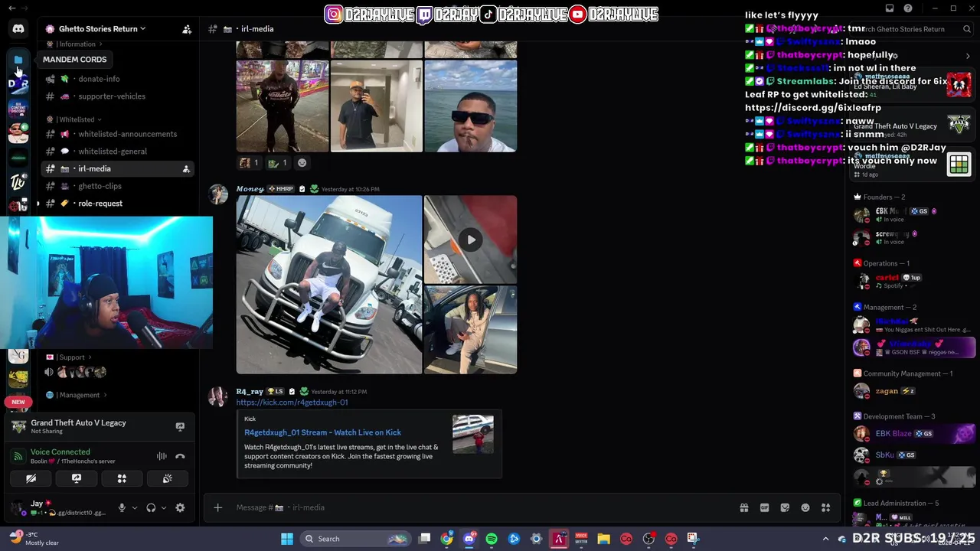This screenshot has width=980, height=551.
Task: Open user settings gear
Action: click(180, 507)
